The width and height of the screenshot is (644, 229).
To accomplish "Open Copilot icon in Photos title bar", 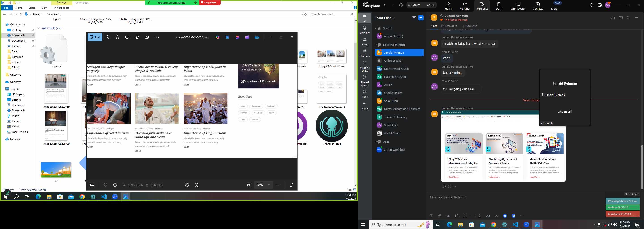I will tap(218, 37).
